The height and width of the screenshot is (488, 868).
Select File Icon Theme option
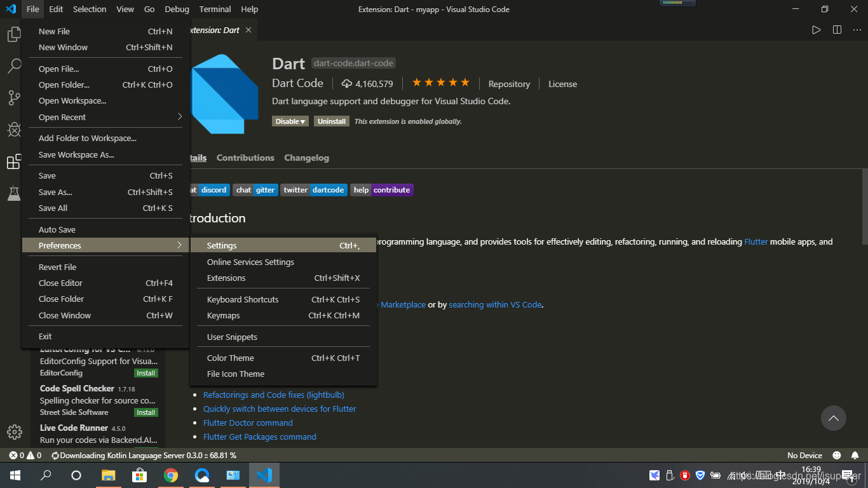[283, 374]
